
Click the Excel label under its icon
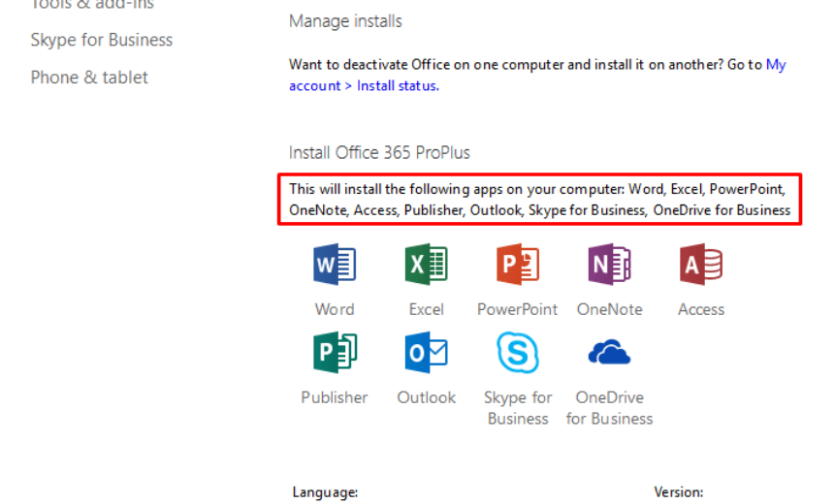pos(426,309)
